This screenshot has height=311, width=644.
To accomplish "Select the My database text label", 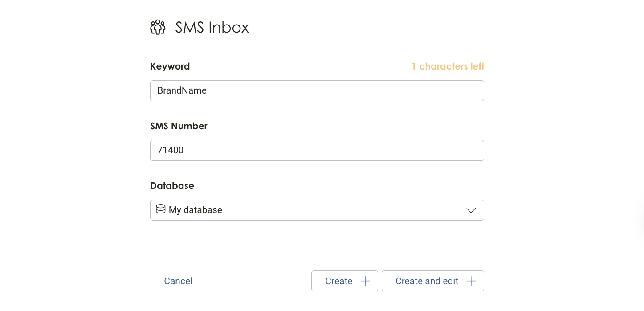I will pyautogui.click(x=196, y=210).
